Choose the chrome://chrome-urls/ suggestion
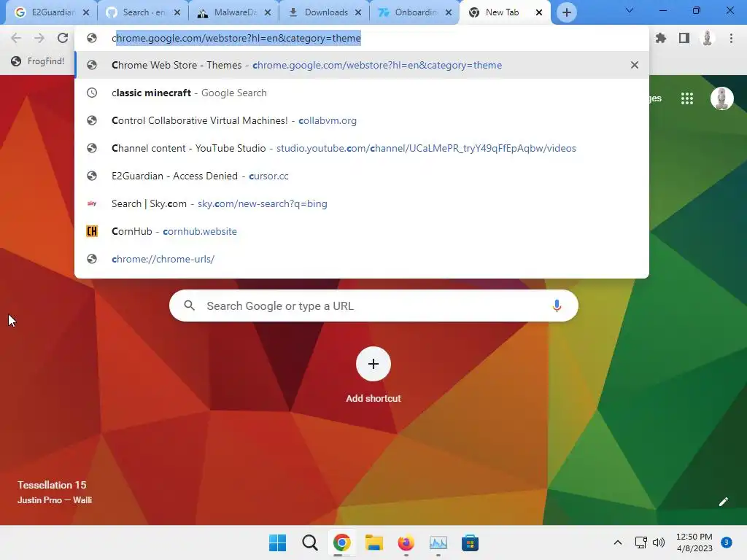Viewport: 747px width, 560px height. click(362, 259)
